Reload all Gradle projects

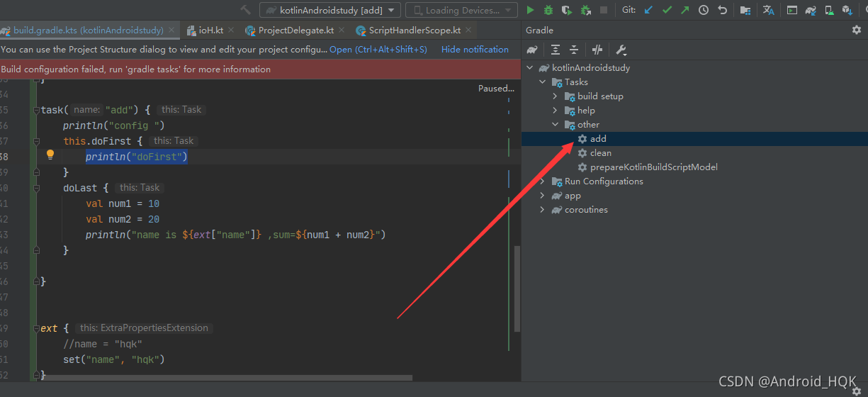pos(532,50)
